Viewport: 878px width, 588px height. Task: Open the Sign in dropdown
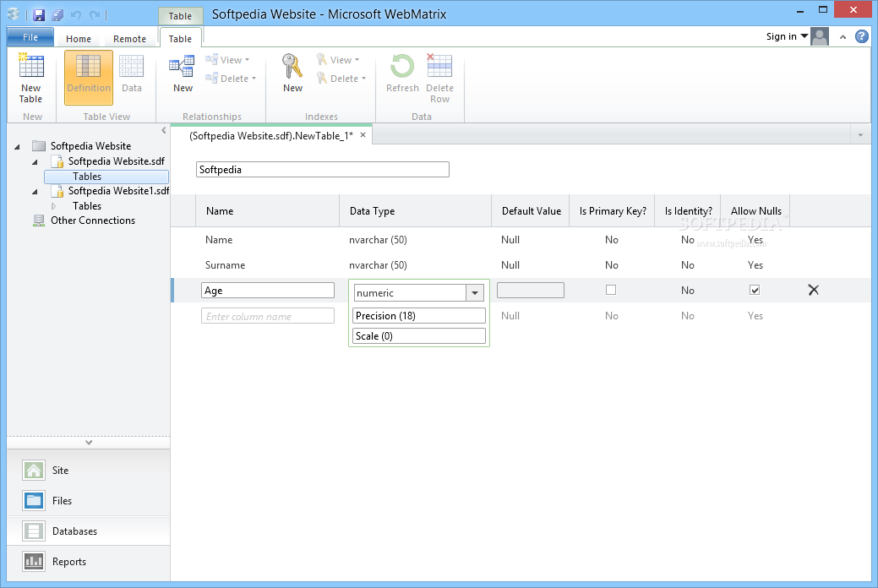click(787, 36)
